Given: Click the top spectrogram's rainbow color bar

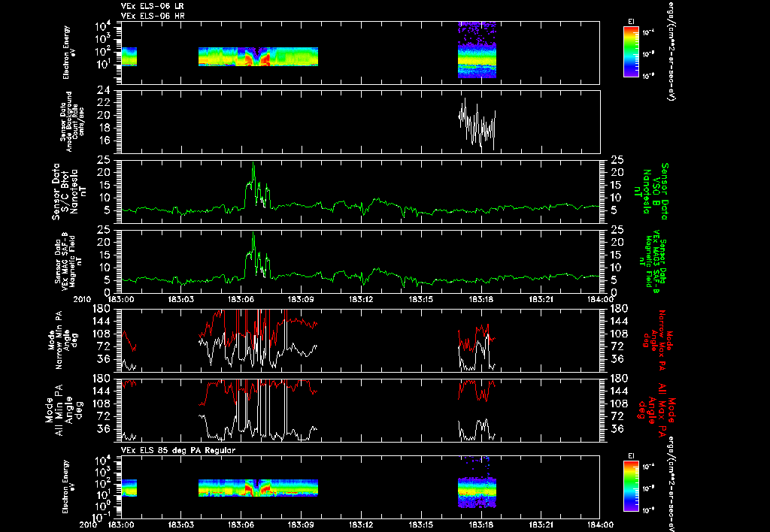Looking at the screenshot, I should 631,52.
